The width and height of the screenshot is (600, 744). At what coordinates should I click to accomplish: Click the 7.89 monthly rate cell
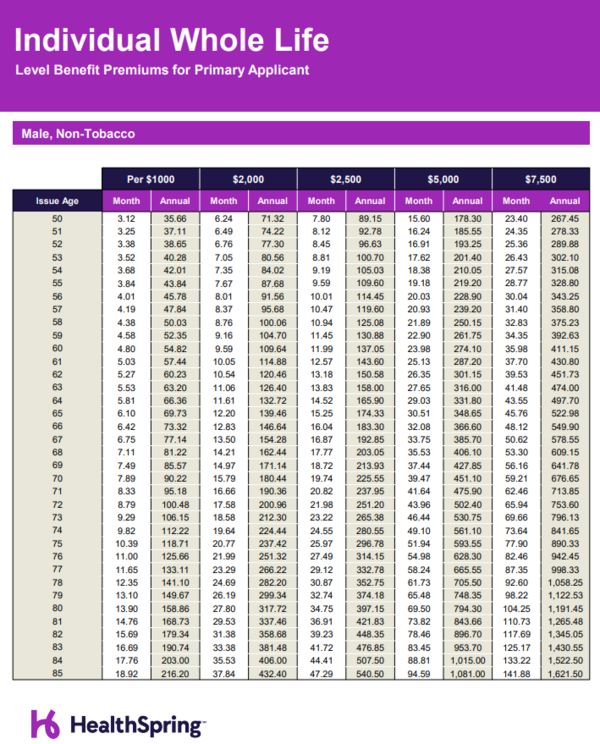126,479
